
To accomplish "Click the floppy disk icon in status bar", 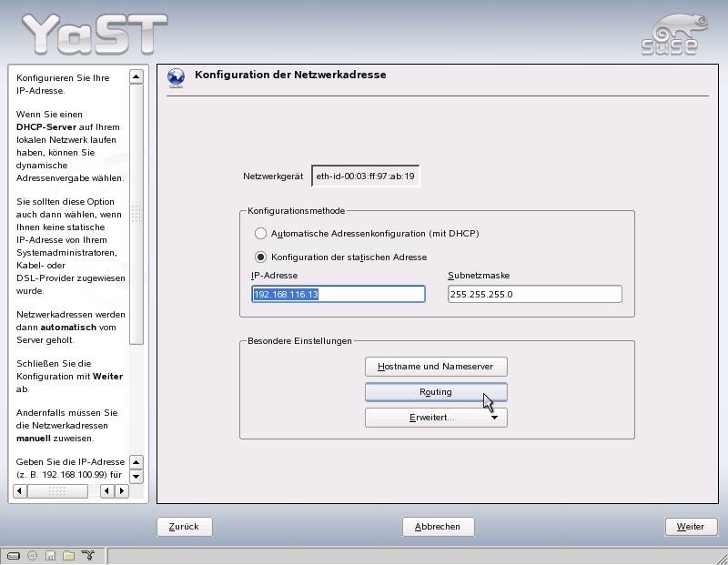I will point(51,555).
